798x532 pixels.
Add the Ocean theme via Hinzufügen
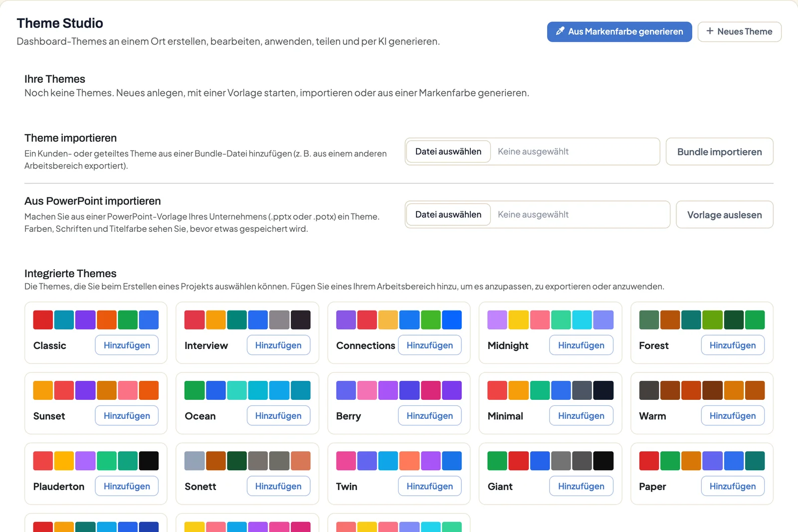pos(278,415)
